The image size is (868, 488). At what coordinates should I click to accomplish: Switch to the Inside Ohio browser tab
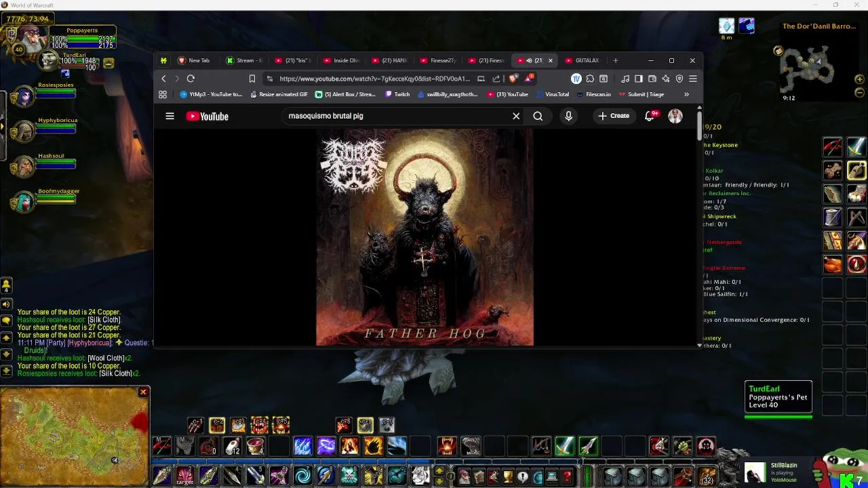[342, 60]
